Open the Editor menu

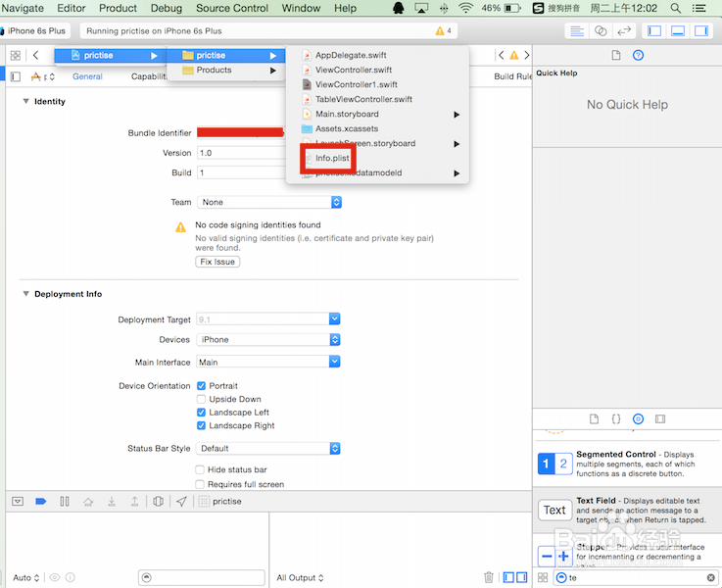(x=71, y=8)
